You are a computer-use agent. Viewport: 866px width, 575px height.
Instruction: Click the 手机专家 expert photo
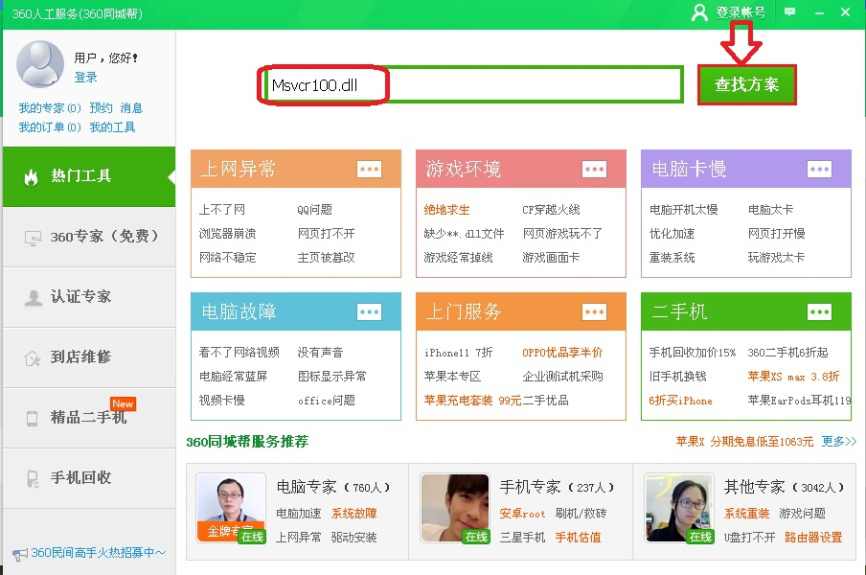click(x=455, y=508)
